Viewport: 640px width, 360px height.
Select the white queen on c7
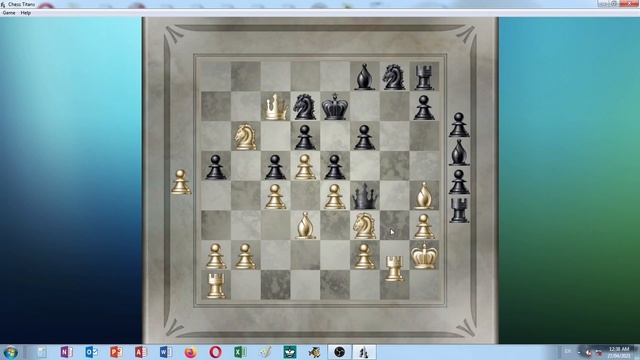(276, 107)
